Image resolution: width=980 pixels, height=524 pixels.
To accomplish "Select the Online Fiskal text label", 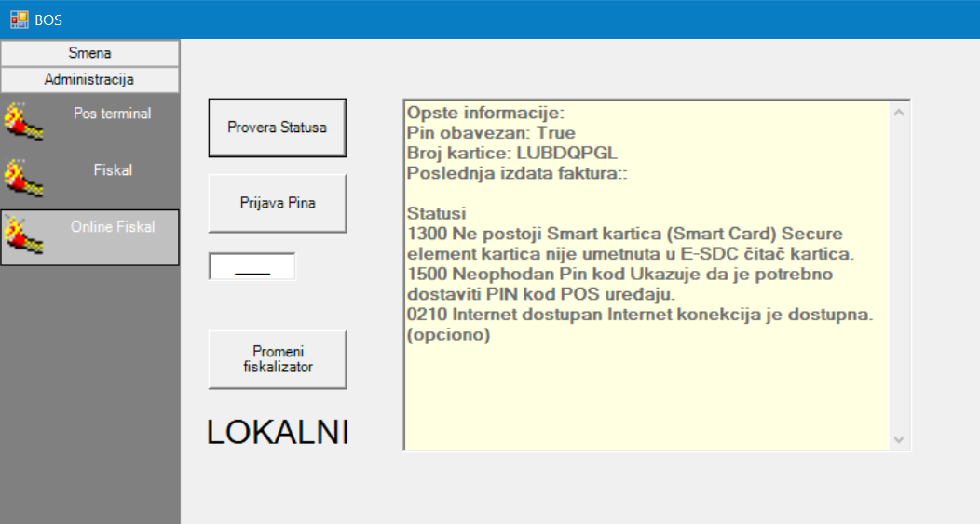I will 113,226.
